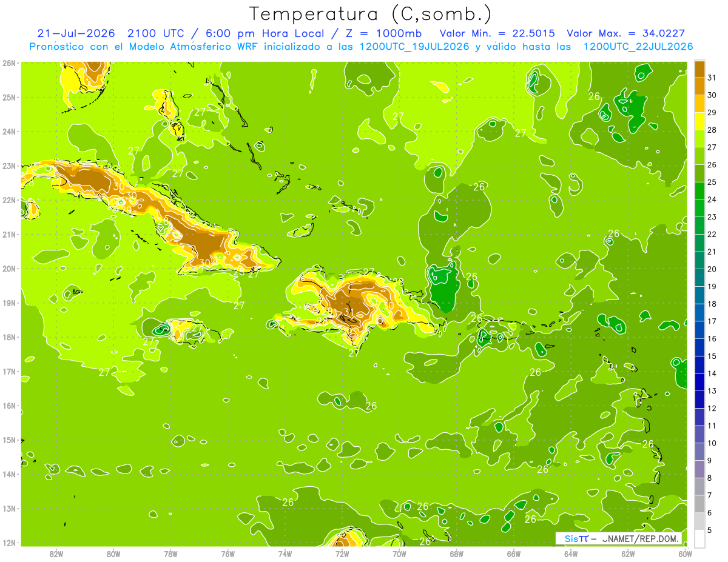Click the '72W' longitude axis label
Viewport: 728px width, 562px height.
(x=342, y=554)
